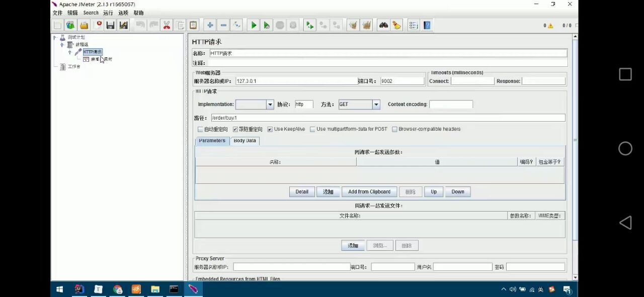Click the Up button

434,192
